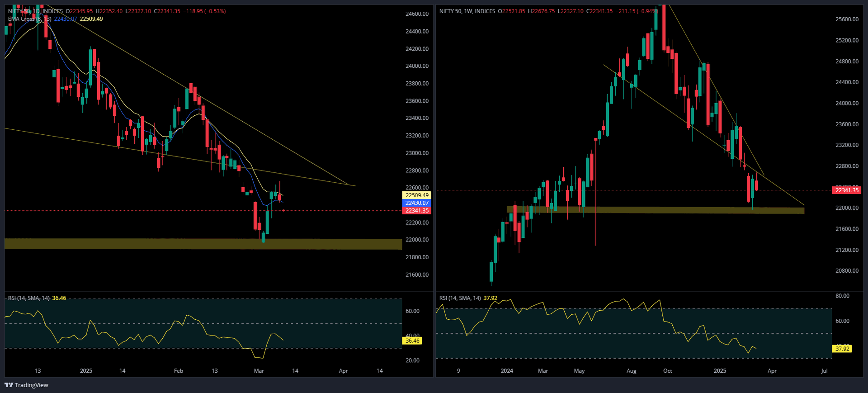
Task: Click the 23600.00 label on weekly price axis
Action: coord(847,124)
